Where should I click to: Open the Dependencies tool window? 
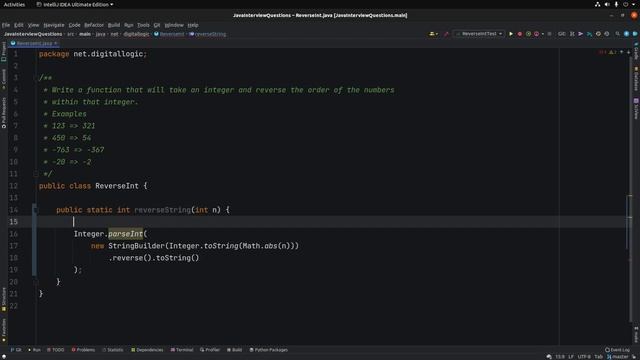coord(147,350)
